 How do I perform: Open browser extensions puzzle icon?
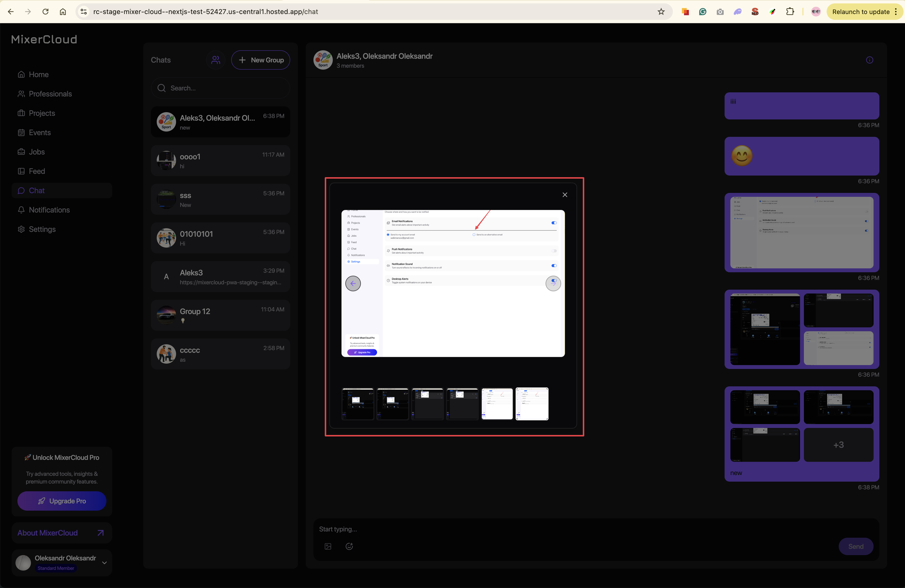790,12
